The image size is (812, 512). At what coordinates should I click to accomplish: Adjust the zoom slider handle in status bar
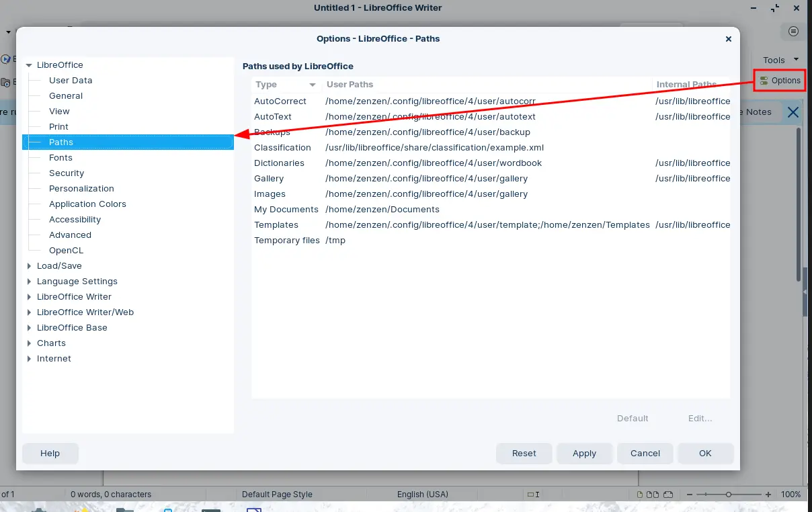pos(728,495)
